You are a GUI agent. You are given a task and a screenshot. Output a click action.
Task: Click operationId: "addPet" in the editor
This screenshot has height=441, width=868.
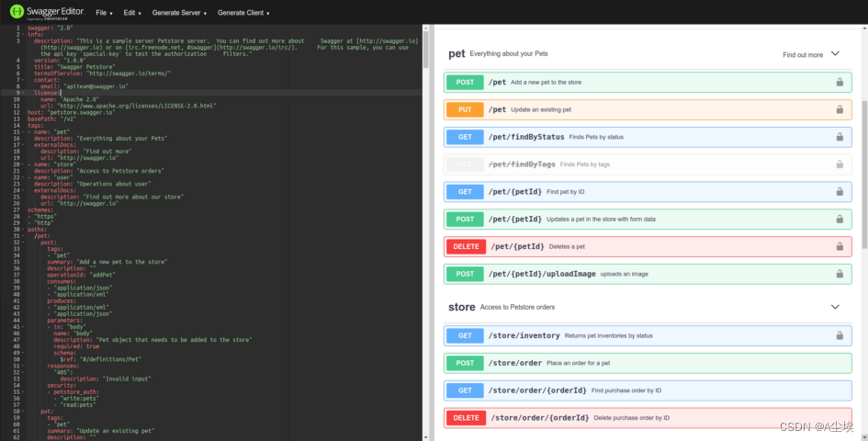(82, 275)
